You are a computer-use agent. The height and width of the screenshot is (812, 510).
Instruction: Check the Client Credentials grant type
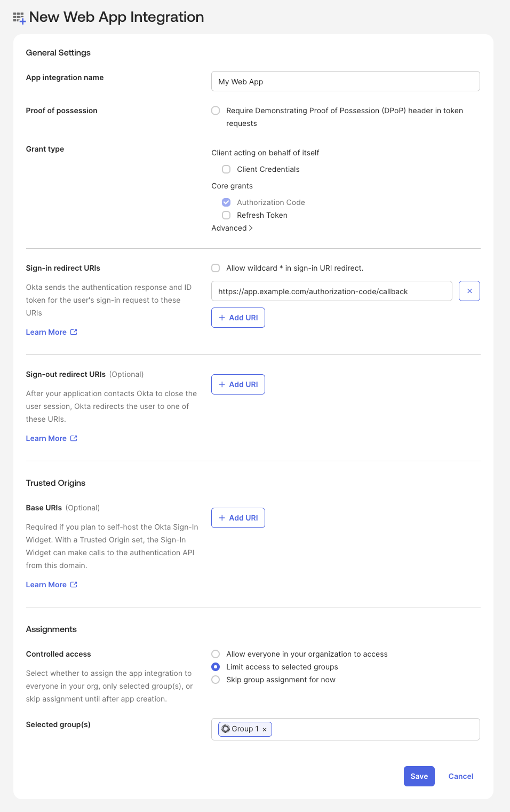coord(226,169)
